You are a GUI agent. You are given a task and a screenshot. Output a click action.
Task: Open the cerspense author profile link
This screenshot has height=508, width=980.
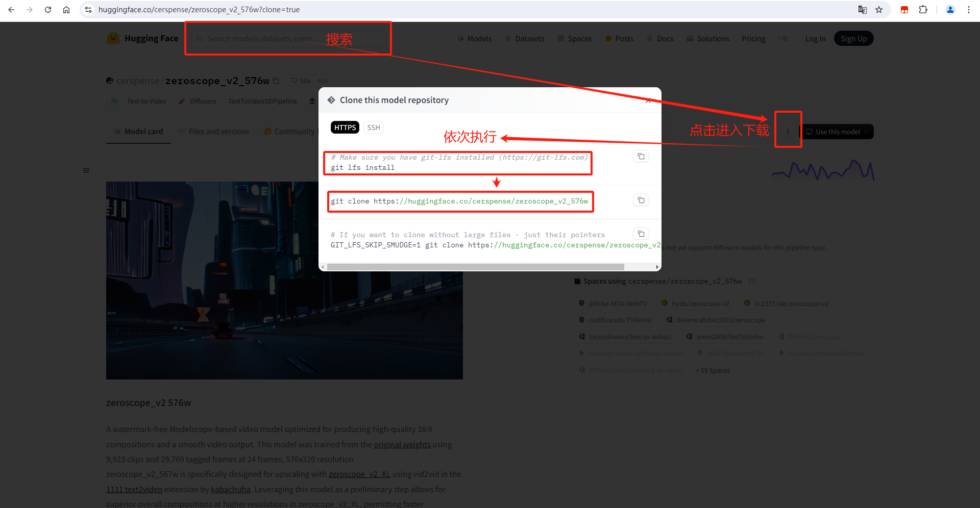[138, 81]
